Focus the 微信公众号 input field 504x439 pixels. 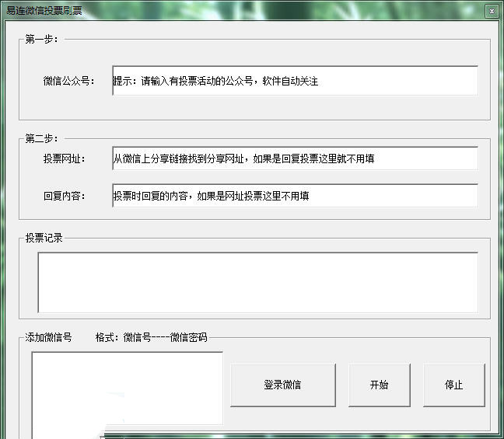(x=295, y=81)
